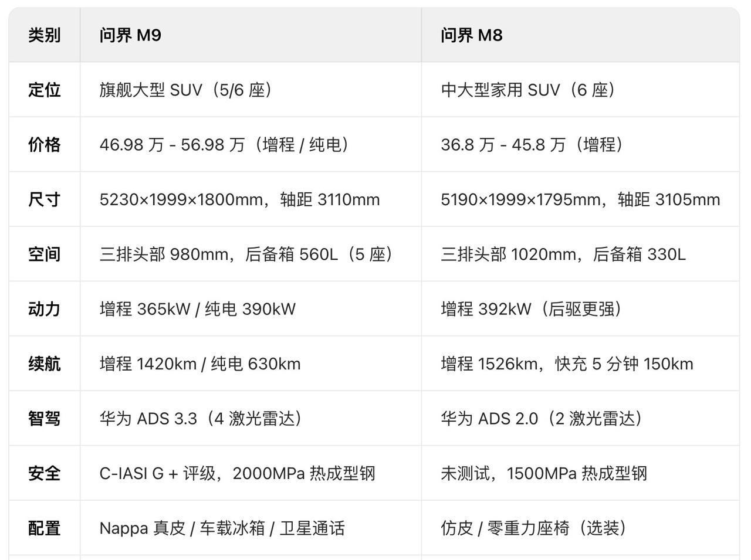The image size is (751, 560).
Task: Click the 类别 column header
Action: coord(45,35)
